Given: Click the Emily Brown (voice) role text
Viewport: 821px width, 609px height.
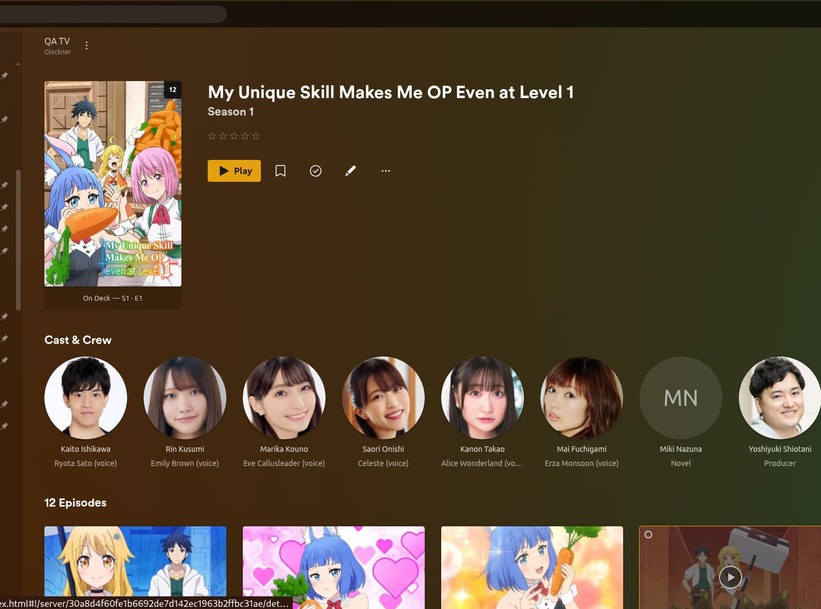Looking at the screenshot, I should (x=185, y=463).
